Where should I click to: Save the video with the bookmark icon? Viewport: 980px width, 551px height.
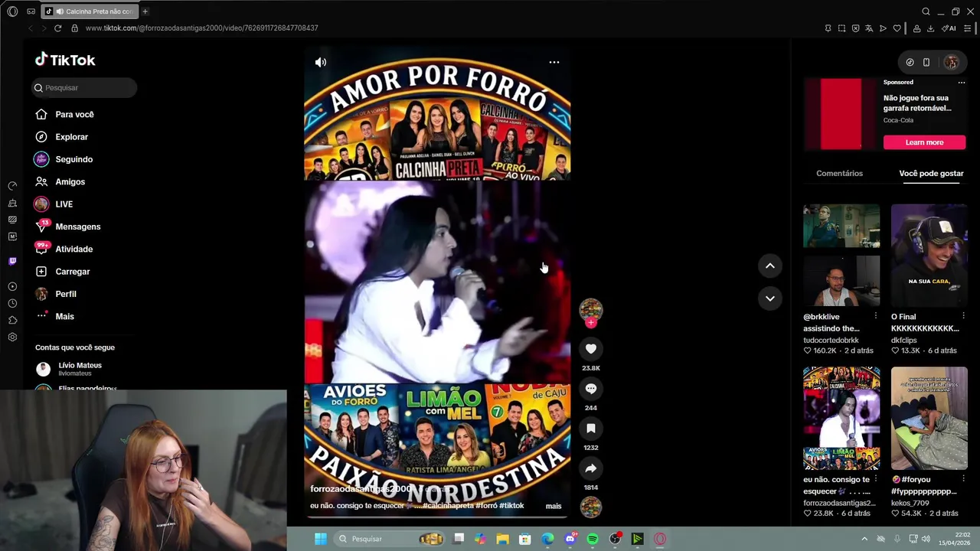coord(590,429)
